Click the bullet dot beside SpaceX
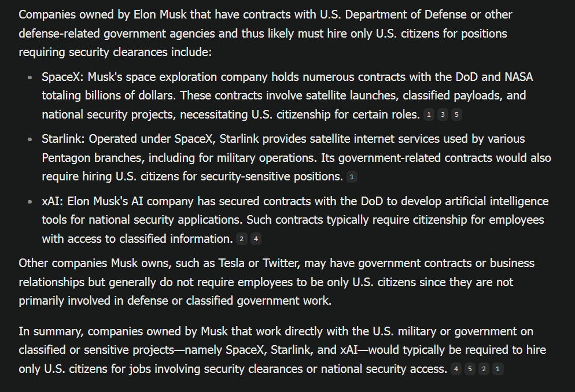The image size is (575, 392). (x=30, y=77)
